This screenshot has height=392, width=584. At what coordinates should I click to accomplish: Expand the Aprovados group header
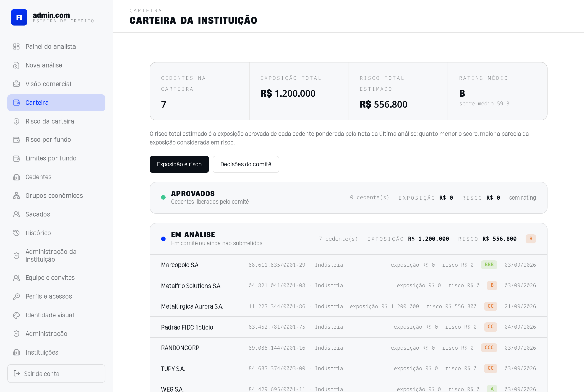(x=348, y=198)
